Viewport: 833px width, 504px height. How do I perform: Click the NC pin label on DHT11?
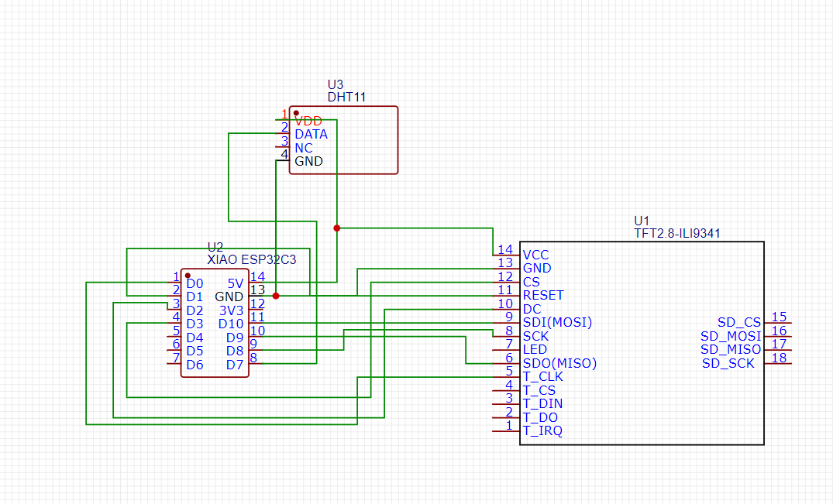(x=304, y=148)
